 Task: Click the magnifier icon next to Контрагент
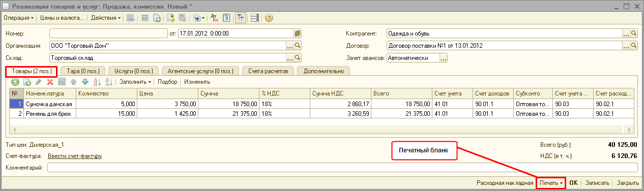(x=634, y=33)
